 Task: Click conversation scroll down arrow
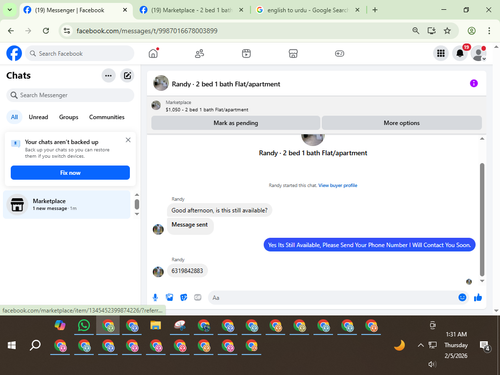482,281
